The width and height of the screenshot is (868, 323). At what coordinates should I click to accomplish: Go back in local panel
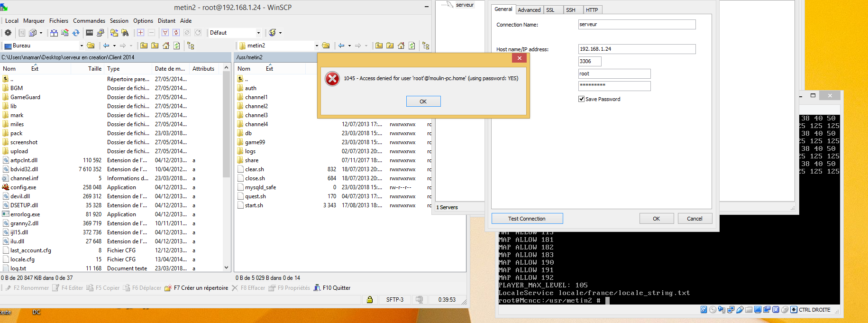(x=106, y=46)
